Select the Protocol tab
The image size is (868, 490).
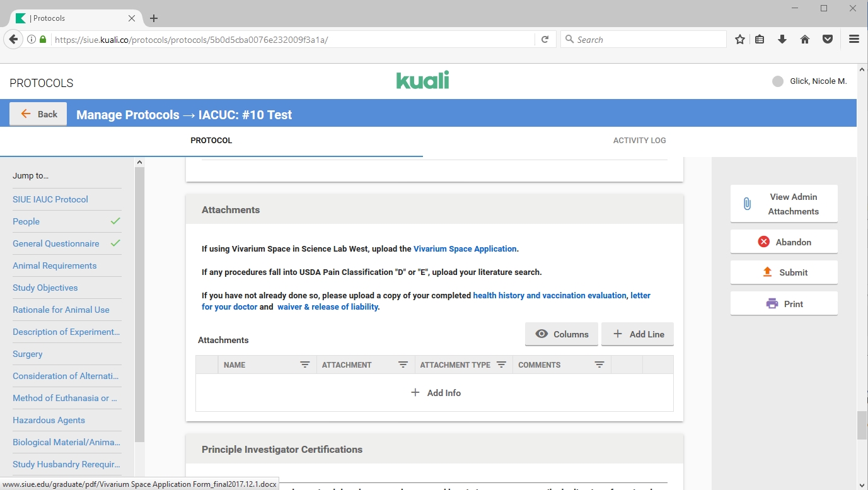coord(211,141)
